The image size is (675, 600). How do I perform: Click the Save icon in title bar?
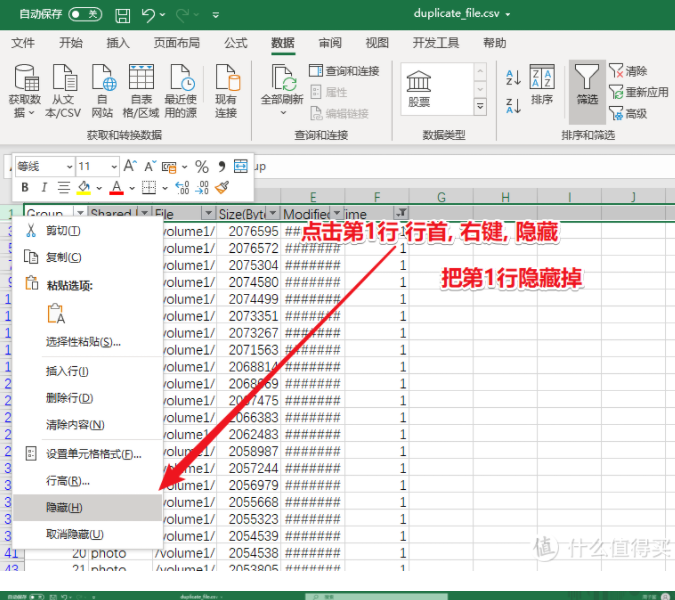click(x=122, y=16)
